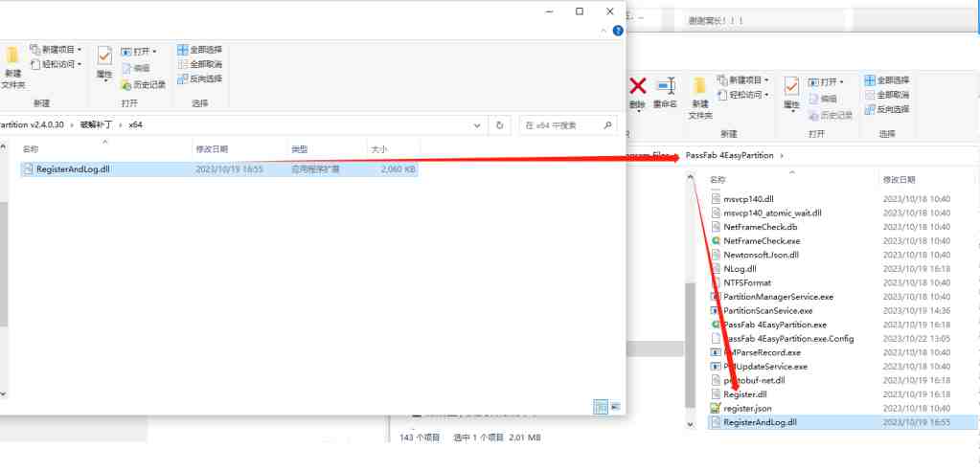Viewport: 980px width, 471px height.
Task: Select PassFab 4EasyPartition.exe file
Action: (775, 325)
